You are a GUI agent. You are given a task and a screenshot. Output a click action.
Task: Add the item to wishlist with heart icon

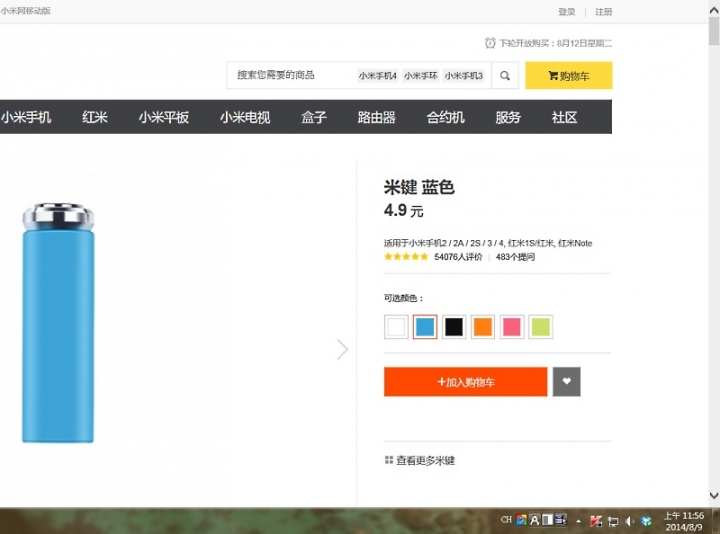567,381
